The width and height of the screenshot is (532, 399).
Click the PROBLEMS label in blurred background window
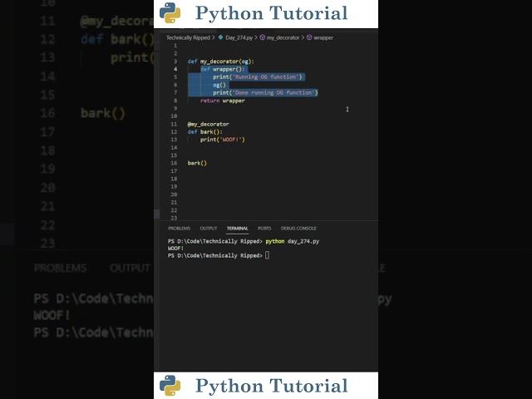point(61,268)
